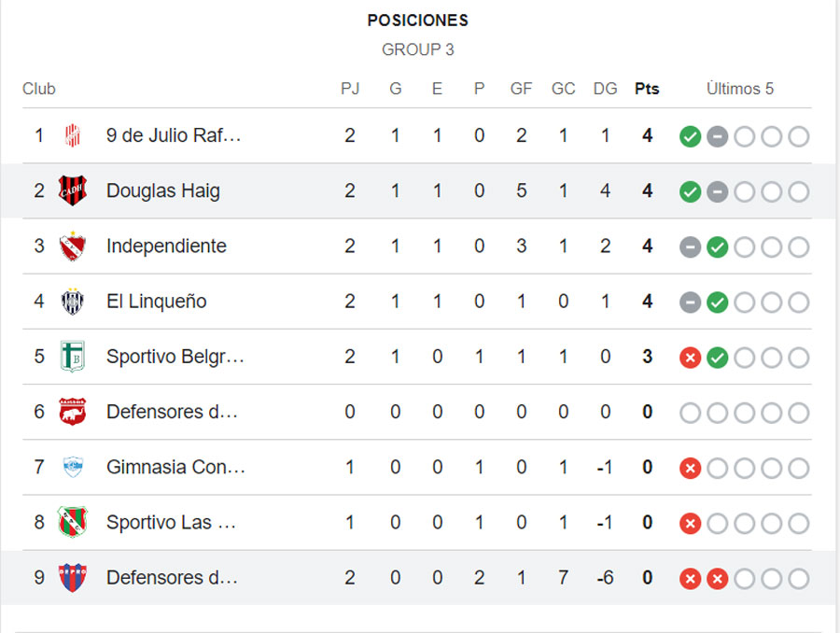Click the Sportivo Las Parejas crest
The image size is (840, 633).
tap(72, 522)
